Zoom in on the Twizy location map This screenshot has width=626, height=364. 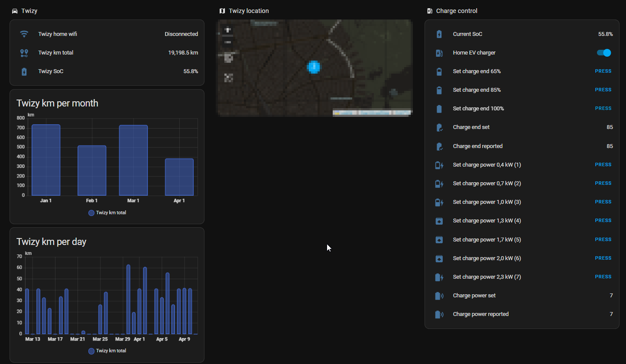pyautogui.click(x=228, y=30)
